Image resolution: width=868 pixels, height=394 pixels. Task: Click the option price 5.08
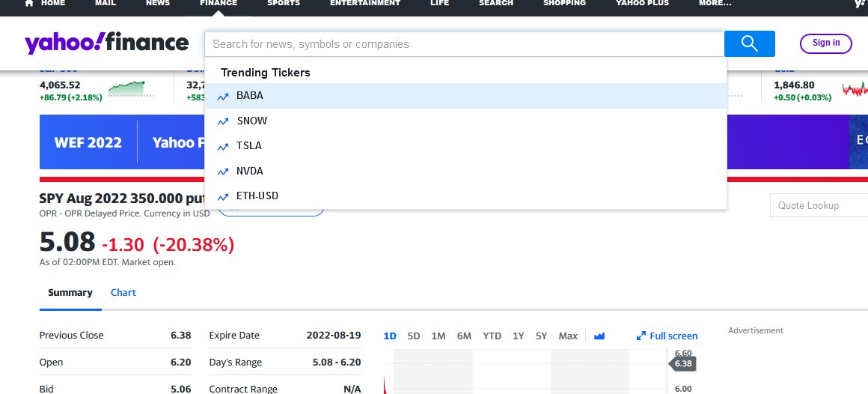[x=67, y=242]
